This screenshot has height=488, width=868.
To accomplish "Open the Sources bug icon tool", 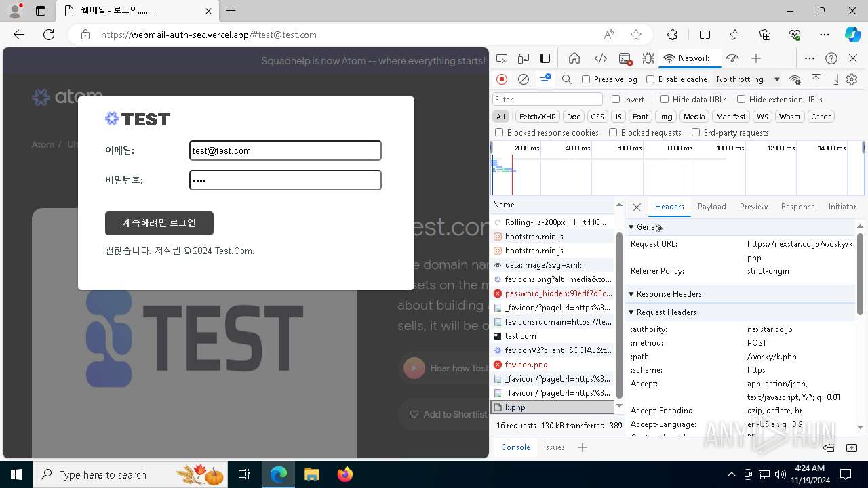I will coord(648,58).
